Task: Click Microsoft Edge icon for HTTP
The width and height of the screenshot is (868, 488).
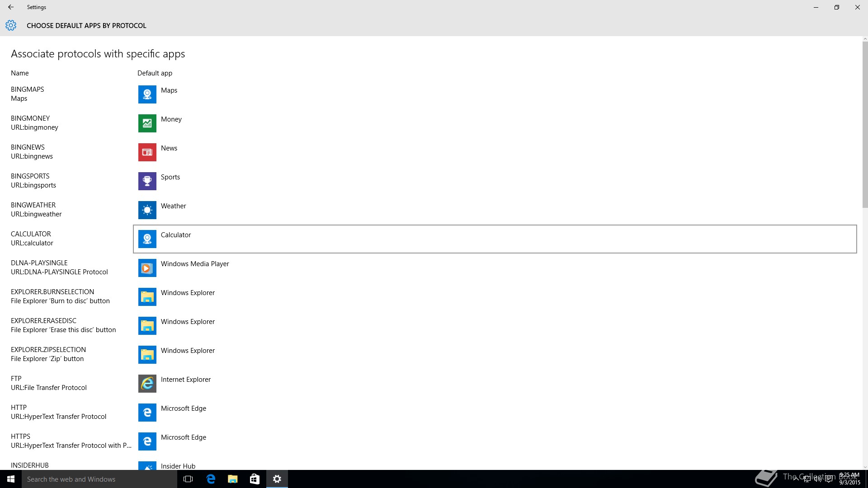Action: [147, 413]
